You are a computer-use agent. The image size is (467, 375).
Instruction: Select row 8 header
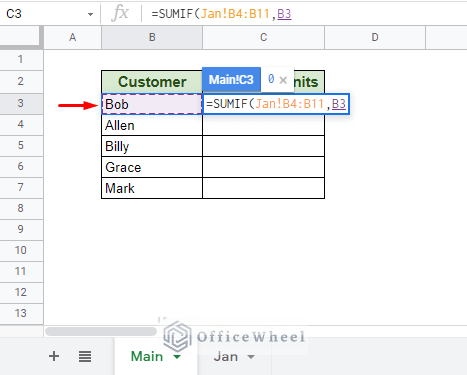pyautogui.click(x=21, y=209)
